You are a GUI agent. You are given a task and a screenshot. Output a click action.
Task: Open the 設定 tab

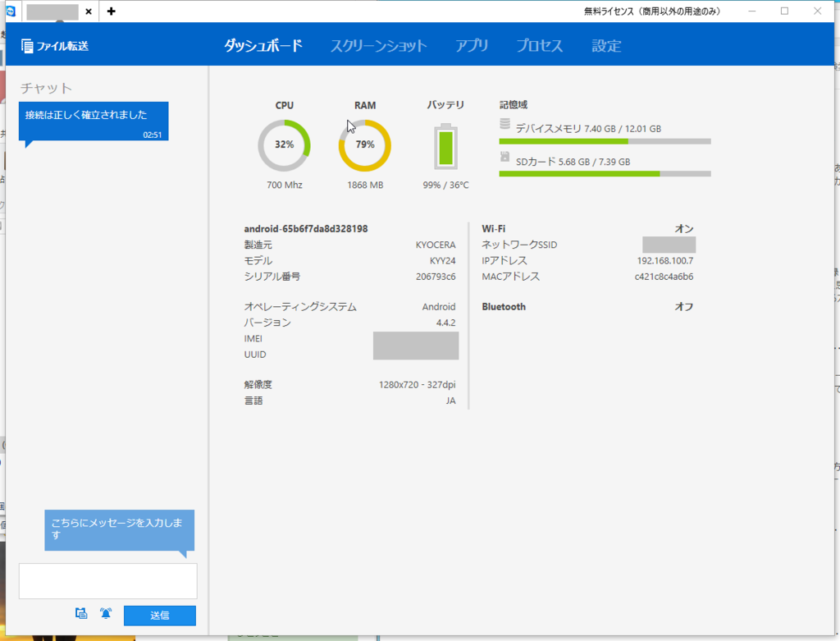coord(606,46)
